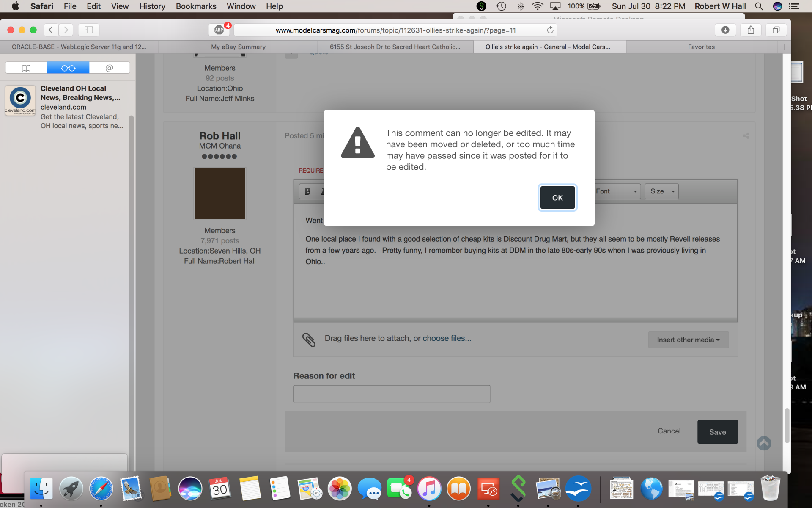The image size is (812, 508).
Task: Open the Safari downloads icon
Action: [725, 30]
